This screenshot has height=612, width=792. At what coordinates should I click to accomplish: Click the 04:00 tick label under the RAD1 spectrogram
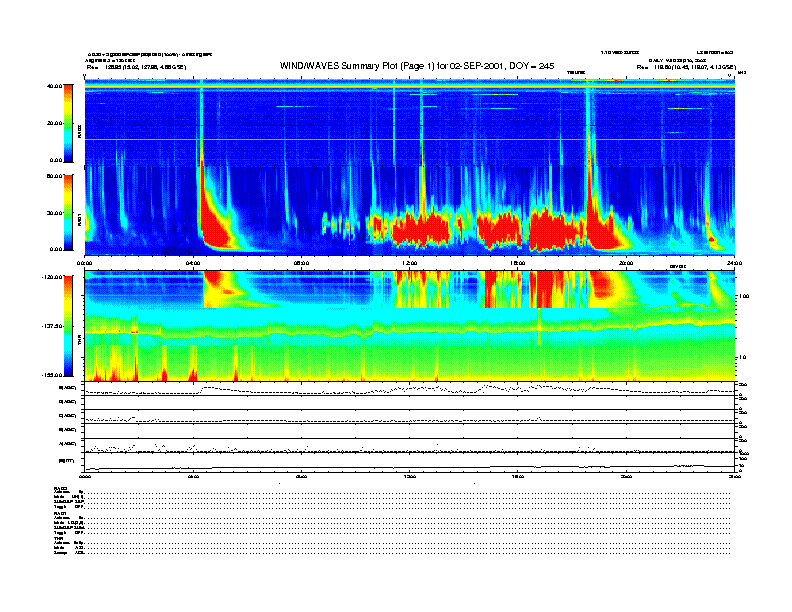pyautogui.click(x=193, y=263)
